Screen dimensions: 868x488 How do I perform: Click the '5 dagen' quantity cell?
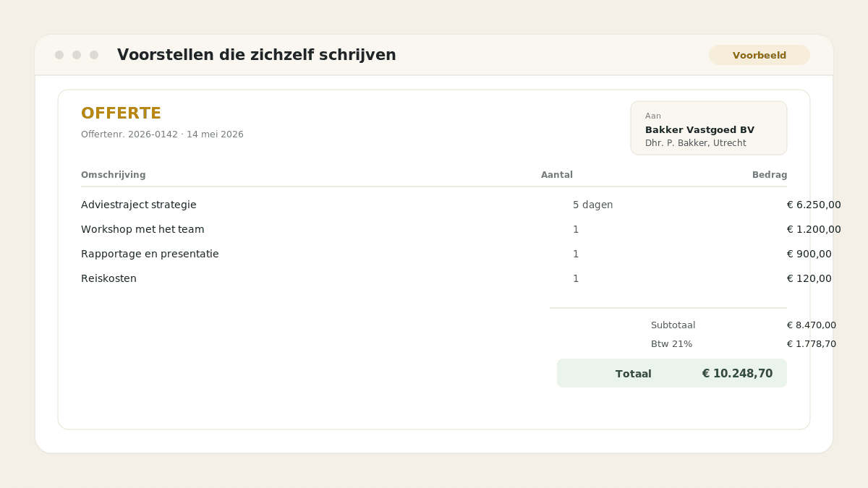tap(592, 205)
